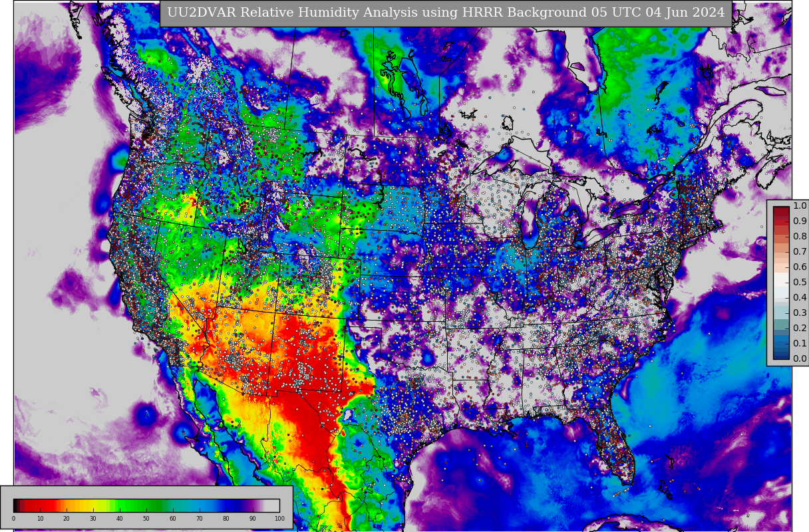809x532 pixels.
Task: Click the 70 tick label on humidity colorbar
Action: point(200,519)
